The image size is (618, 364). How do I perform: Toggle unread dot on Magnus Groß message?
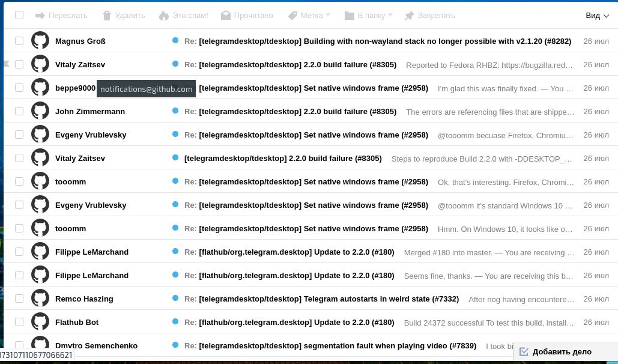click(175, 40)
